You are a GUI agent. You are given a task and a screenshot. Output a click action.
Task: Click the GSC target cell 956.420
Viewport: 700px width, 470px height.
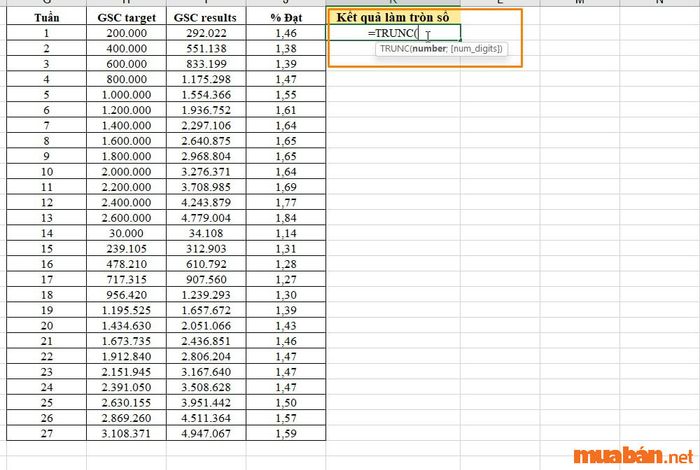point(126,295)
